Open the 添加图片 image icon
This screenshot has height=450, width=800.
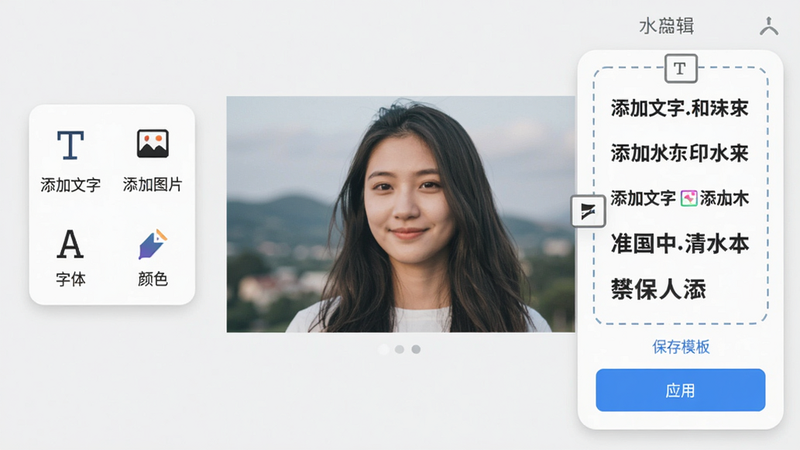tap(153, 143)
